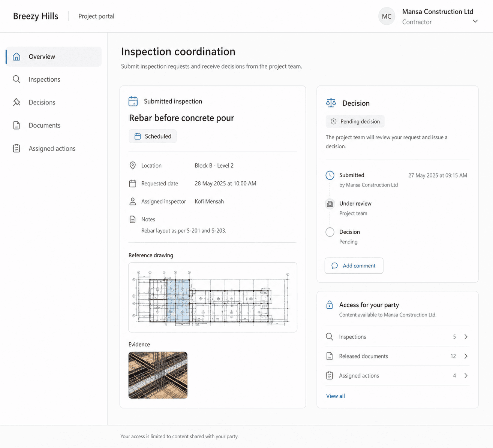Image resolution: width=493 pixels, height=448 pixels.
Task: Click the scales icon beside Decision heading
Action: (331, 103)
